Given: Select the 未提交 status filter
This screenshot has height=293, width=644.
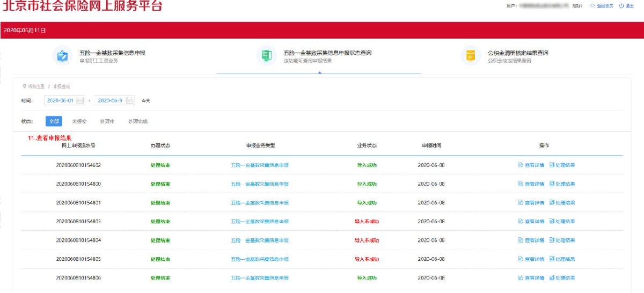Looking at the screenshot, I should click(79, 122).
